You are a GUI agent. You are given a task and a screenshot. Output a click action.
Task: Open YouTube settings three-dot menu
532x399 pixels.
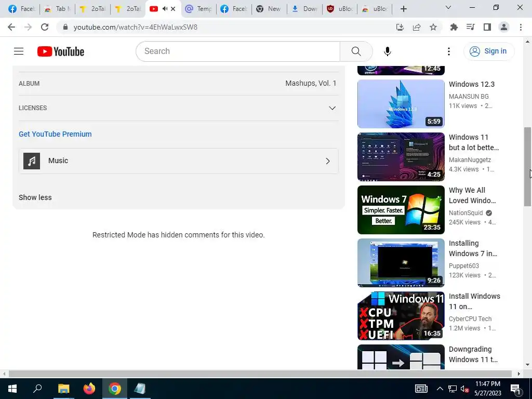(x=448, y=51)
